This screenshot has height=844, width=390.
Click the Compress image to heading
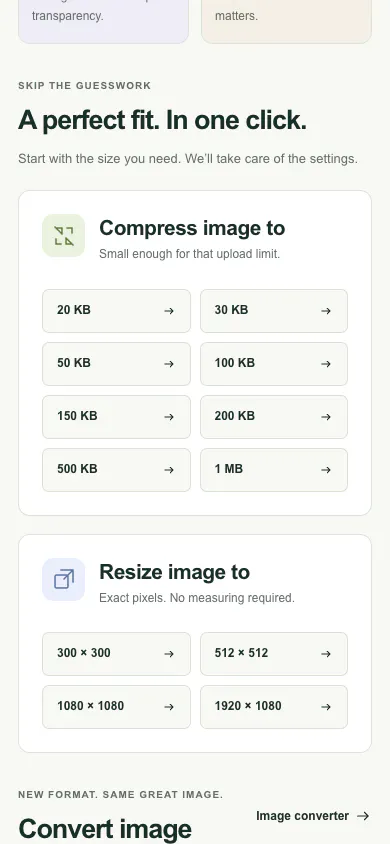click(x=192, y=228)
